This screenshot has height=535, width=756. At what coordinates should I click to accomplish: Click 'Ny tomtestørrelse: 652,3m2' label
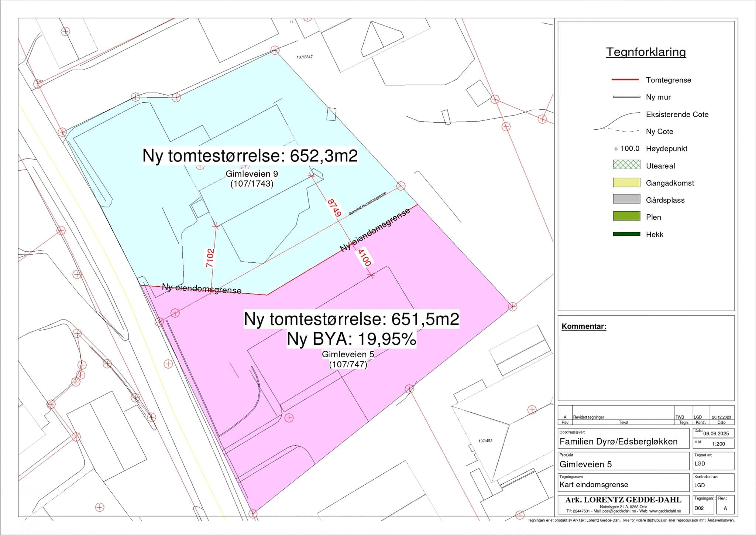coord(250,156)
